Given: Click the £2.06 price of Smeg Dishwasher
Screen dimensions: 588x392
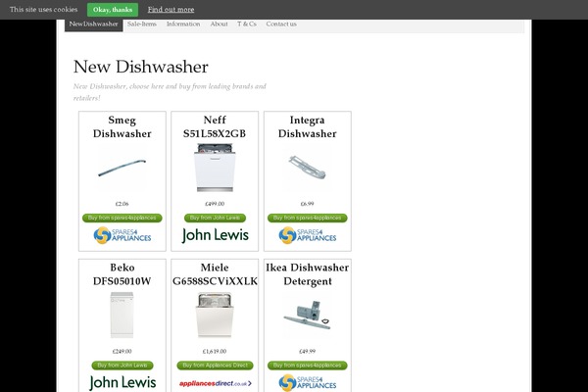Looking at the screenshot, I should (x=122, y=204).
